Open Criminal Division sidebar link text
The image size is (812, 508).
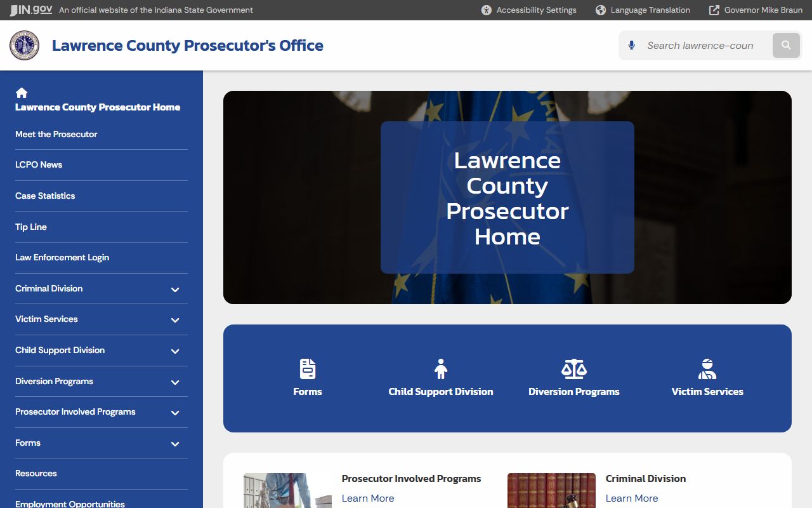tap(49, 288)
